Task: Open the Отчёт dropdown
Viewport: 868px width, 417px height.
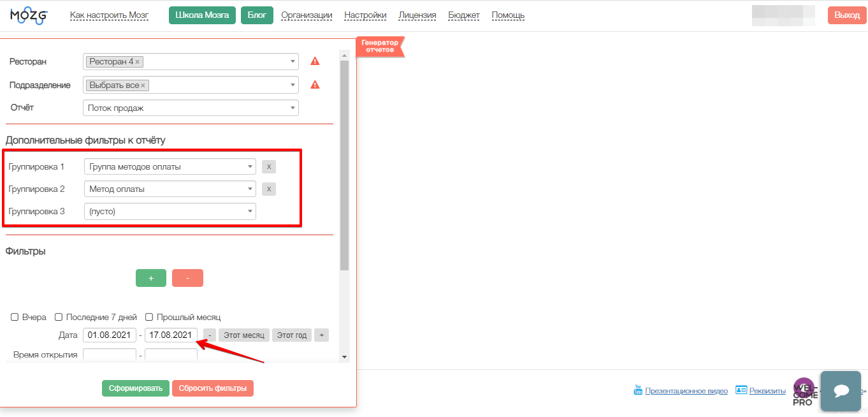Action: click(x=191, y=108)
